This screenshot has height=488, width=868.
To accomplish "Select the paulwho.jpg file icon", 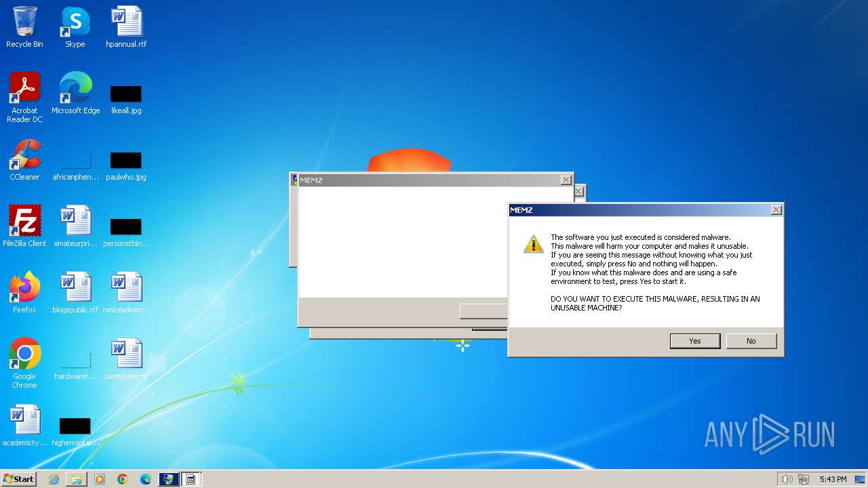I will coord(126,165).
